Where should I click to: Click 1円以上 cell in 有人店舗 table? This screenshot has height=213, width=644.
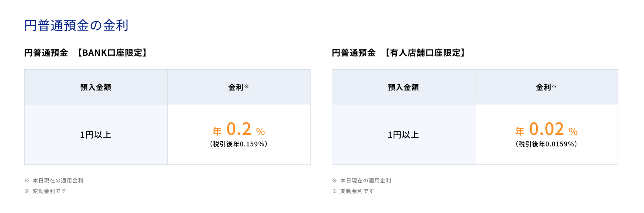point(403,135)
